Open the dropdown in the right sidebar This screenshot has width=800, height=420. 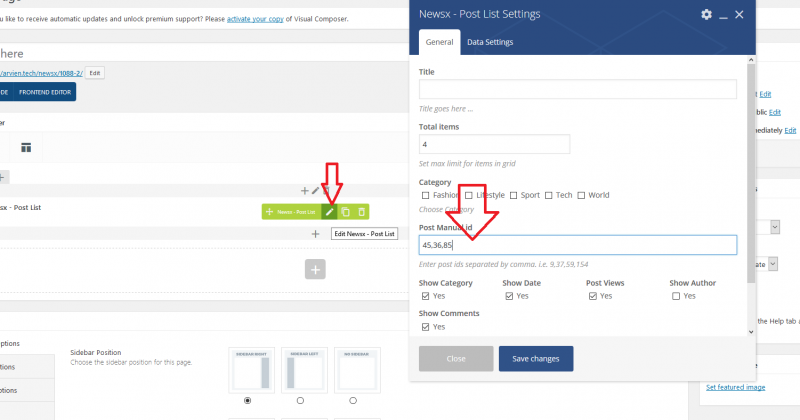pyautogui.click(x=774, y=228)
